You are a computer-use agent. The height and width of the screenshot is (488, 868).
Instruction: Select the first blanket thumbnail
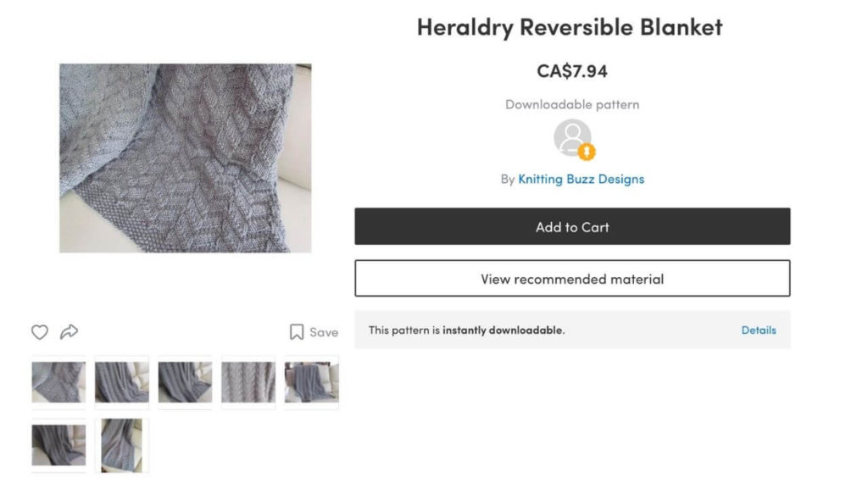click(x=58, y=382)
